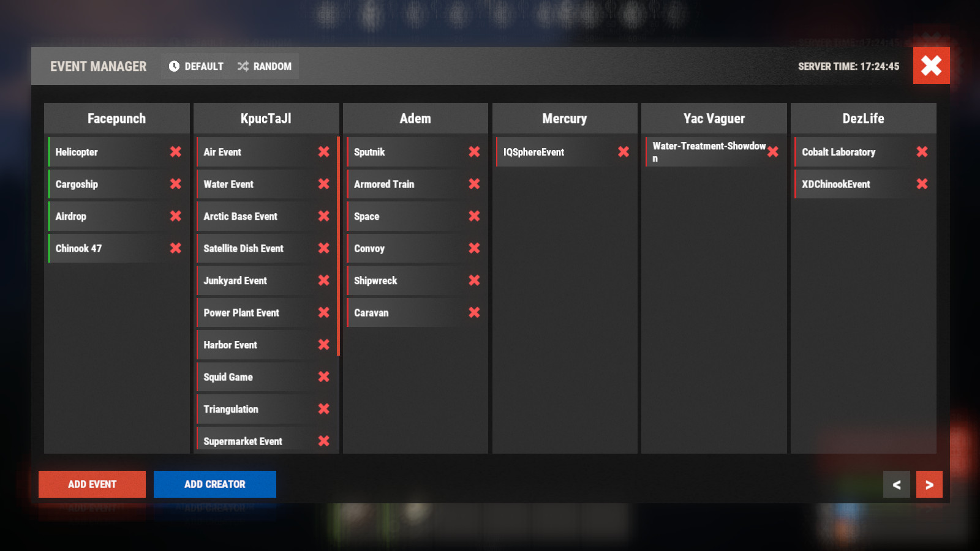
Task: Go to the next page of creators
Action: pyautogui.click(x=929, y=485)
